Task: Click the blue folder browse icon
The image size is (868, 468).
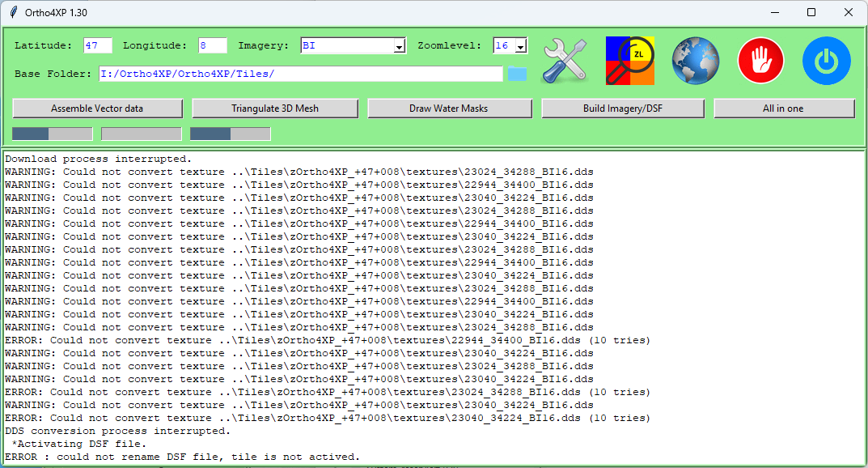Action: click(517, 74)
